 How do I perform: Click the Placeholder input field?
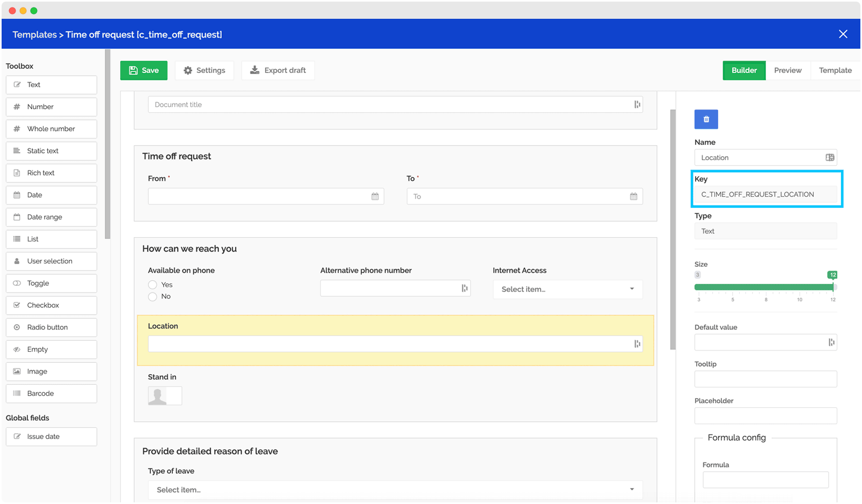765,416
